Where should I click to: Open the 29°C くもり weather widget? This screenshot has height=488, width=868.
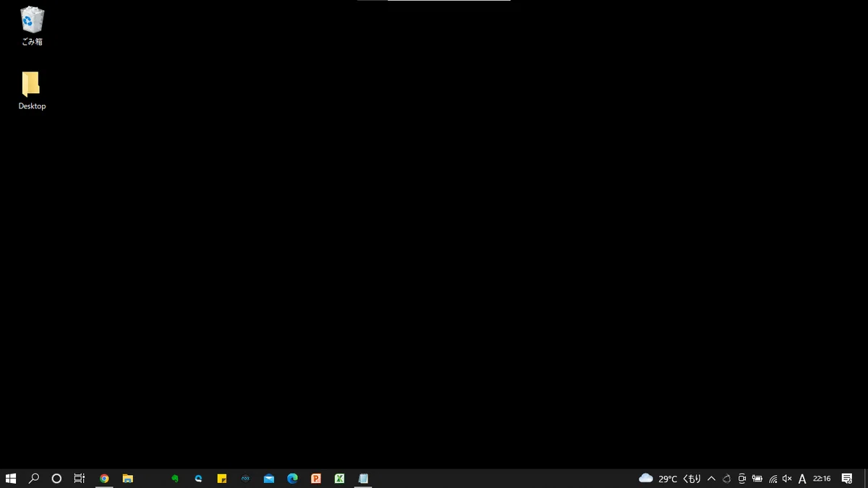[x=671, y=479]
